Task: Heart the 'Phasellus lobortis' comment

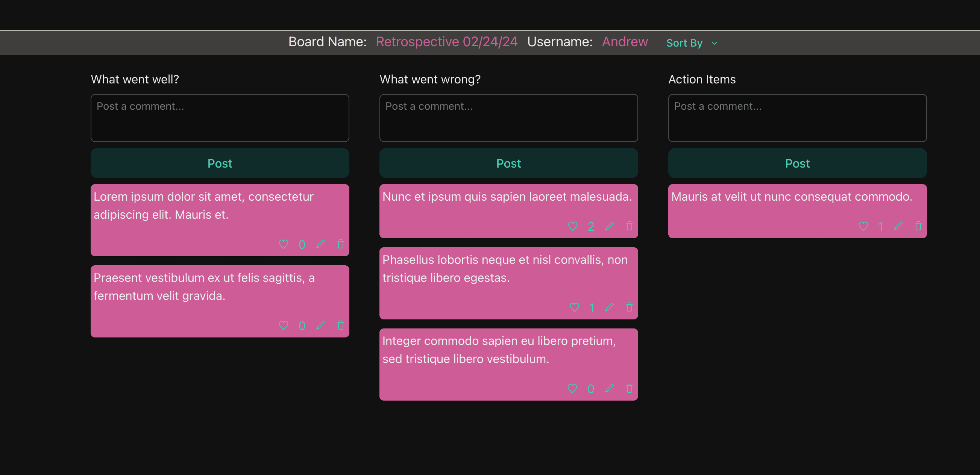Action: (x=575, y=307)
